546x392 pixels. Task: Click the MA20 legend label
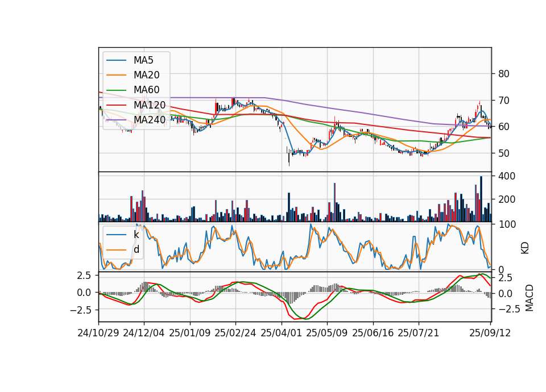coord(146,75)
